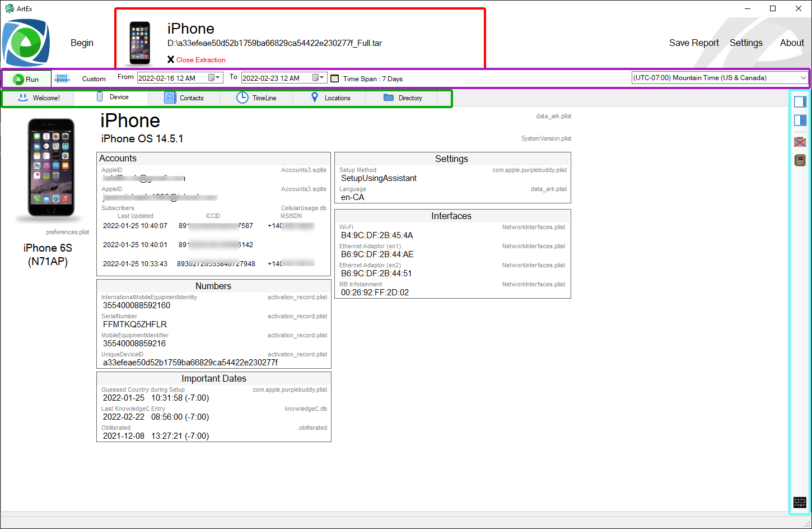The height and width of the screenshot is (529, 812).
Task: Open the From date calendar dropdown
Action: tap(214, 78)
